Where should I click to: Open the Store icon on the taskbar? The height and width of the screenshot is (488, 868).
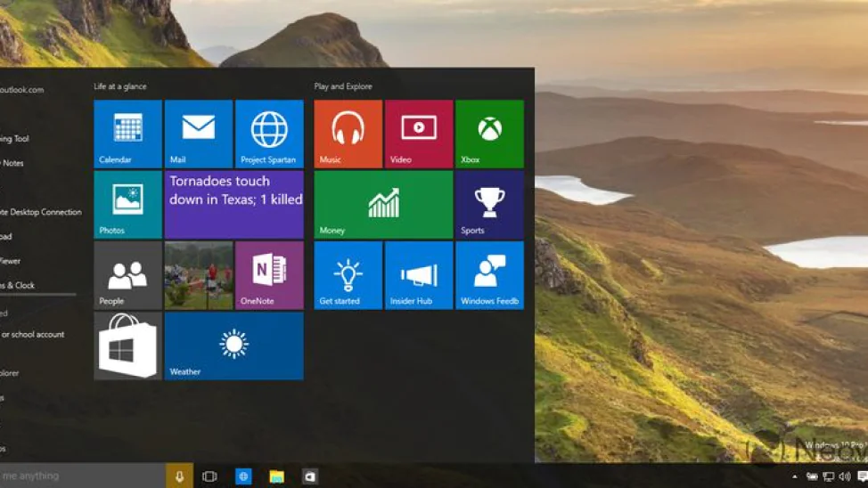point(310,476)
